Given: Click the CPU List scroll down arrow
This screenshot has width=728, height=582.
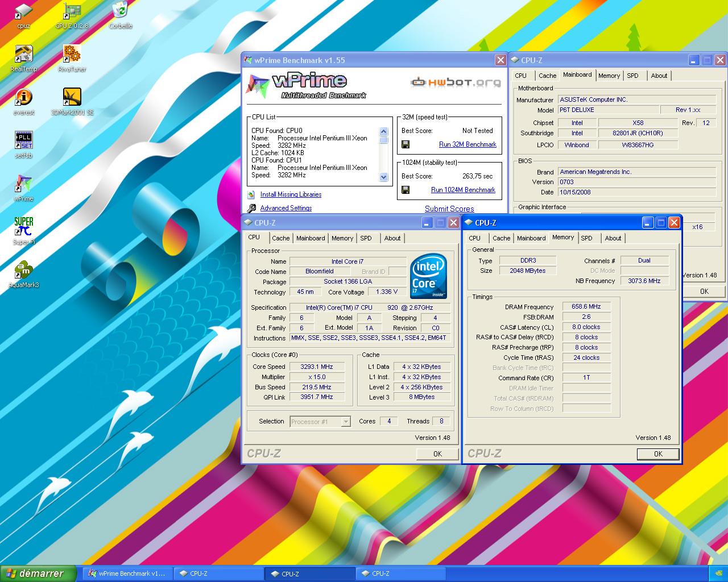Looking at the screenshot, I should tap(383, 177).
